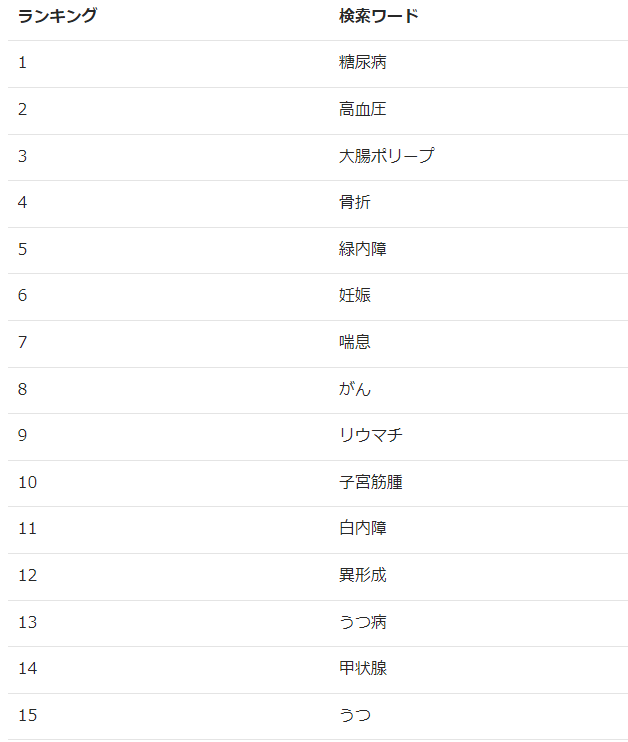Select ranking number 10
Viewport: 628px width, 742px height.
27,482
